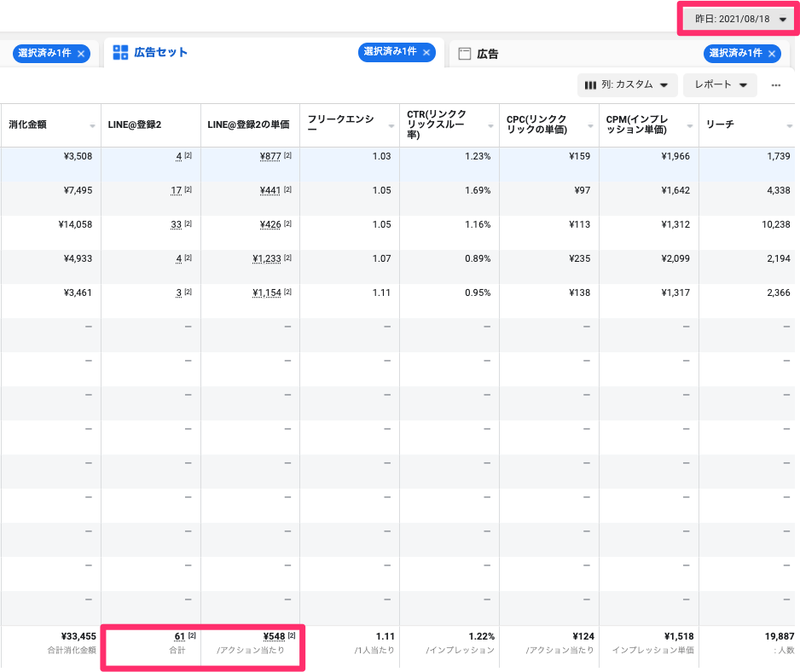Clear the 選択済み1件 selection on 広告 tab

pyautogui.click(x=771, y=54)
